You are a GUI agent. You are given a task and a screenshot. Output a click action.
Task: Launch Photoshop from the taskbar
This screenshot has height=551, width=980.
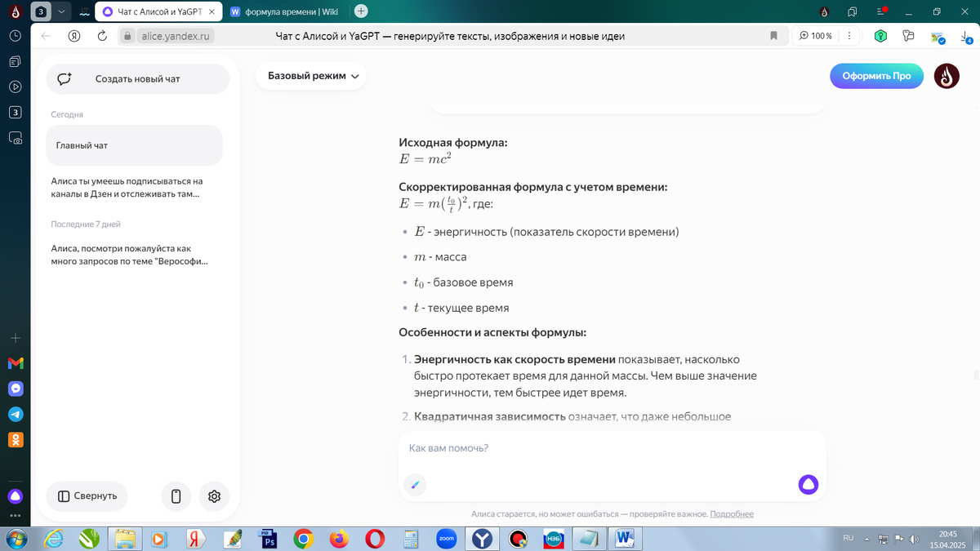(268, 539)
